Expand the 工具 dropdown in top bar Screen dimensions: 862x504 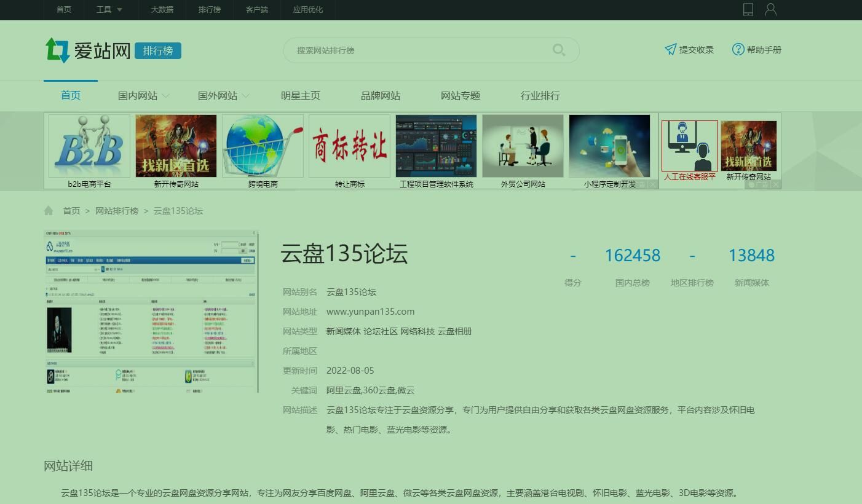click(x=109, y=10)
